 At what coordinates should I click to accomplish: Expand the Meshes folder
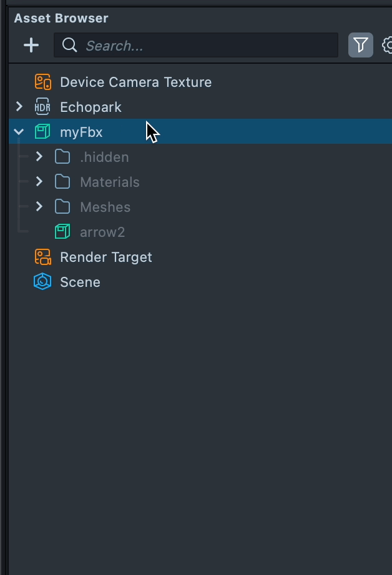coord(39,207)
